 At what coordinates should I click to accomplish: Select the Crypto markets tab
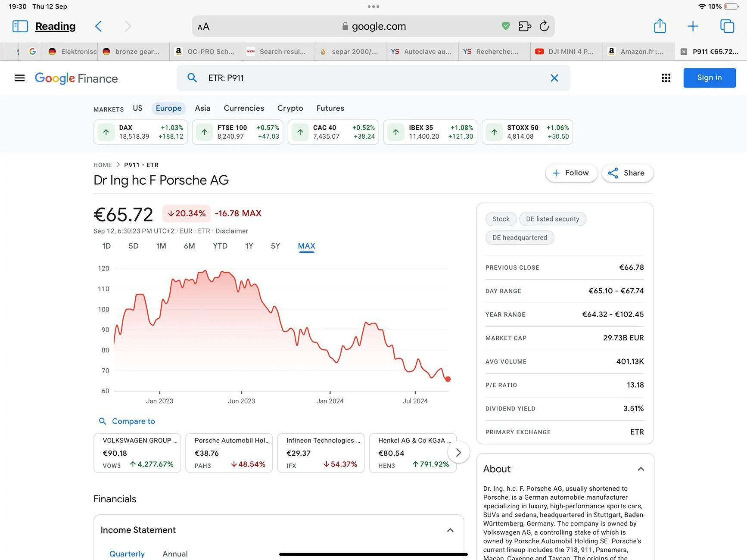[290, 108]
